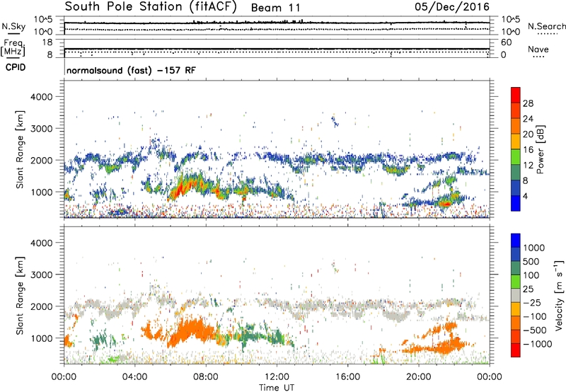This screenshot has height=392, width=566.
Task: Click the "100" tick on Velocity colorbar
Action: (531, 275)
